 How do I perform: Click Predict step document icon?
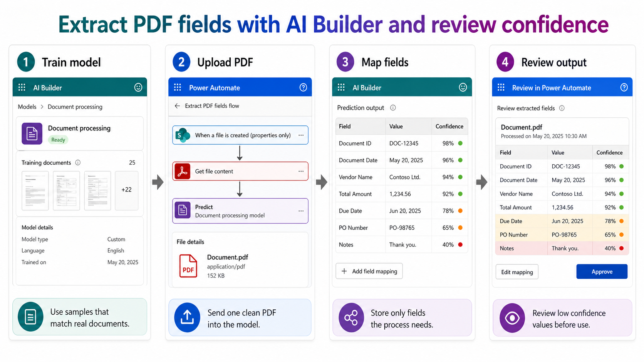point(183,210)
